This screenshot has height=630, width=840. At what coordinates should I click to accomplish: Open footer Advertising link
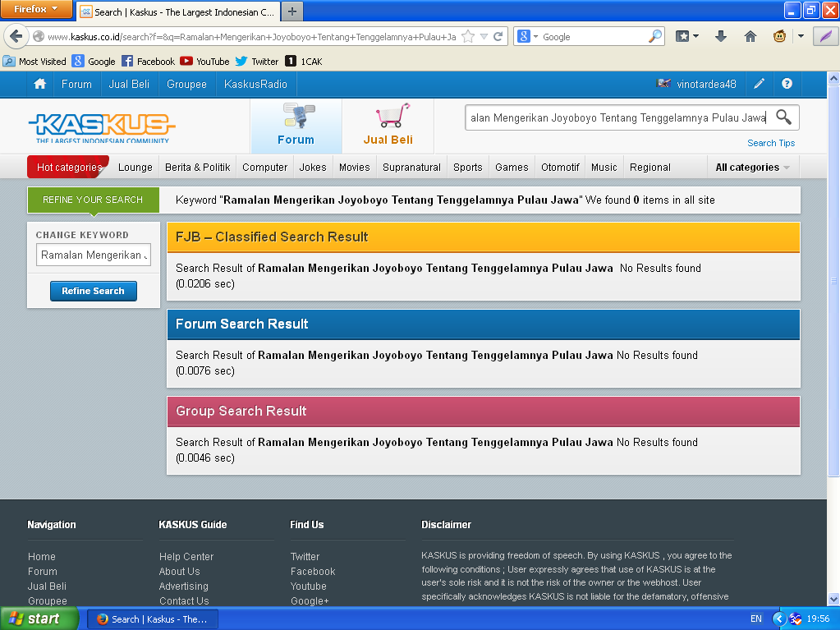[184, 586]
